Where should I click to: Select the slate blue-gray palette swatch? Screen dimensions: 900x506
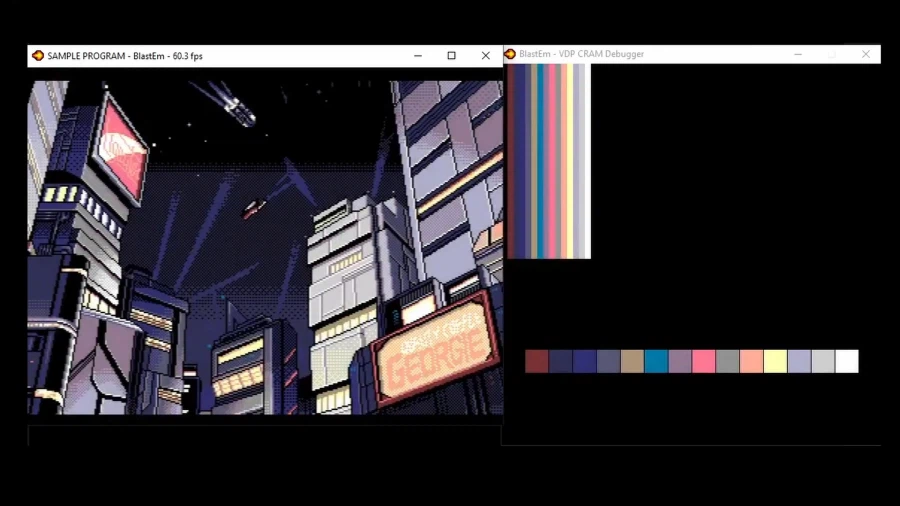(608, 361)
